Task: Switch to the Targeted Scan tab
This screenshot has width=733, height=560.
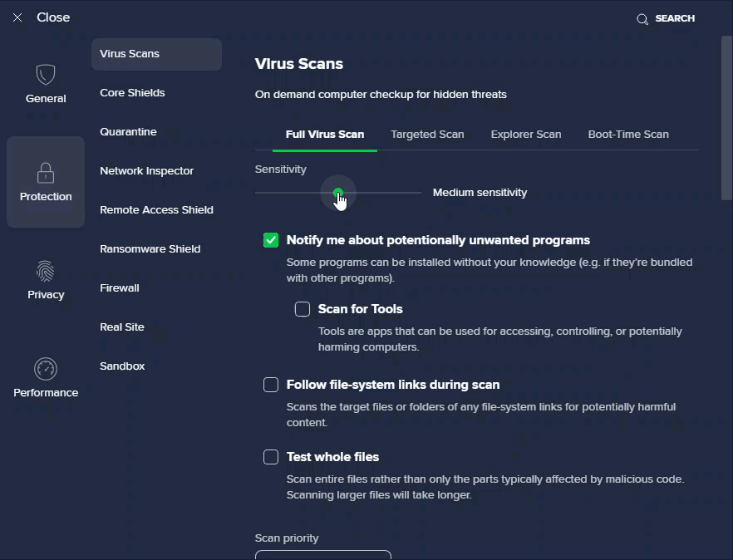Action: 427,134
